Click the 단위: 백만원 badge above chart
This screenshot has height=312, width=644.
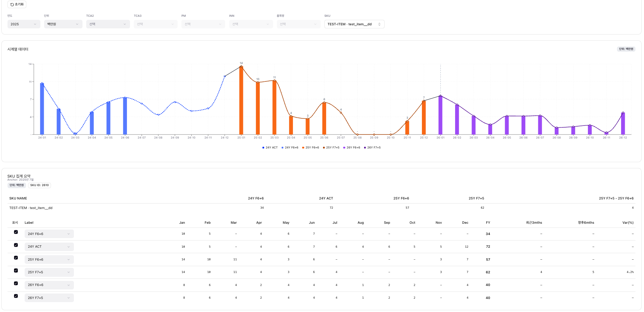pos(626,49)
